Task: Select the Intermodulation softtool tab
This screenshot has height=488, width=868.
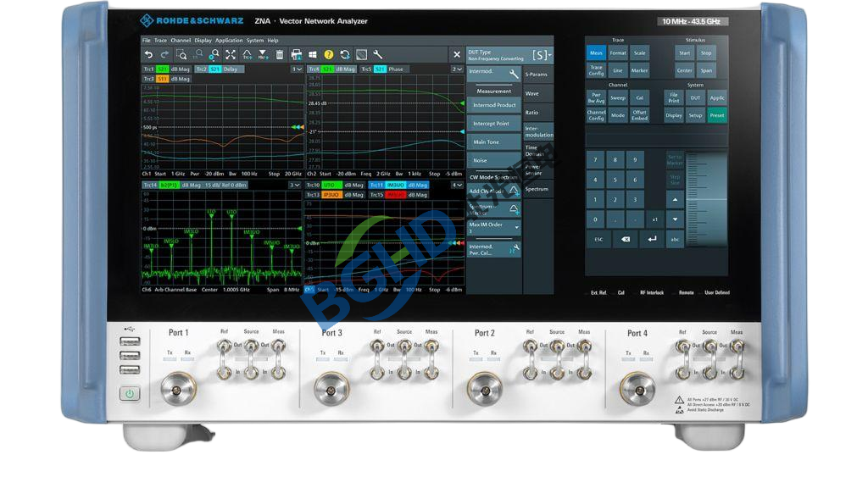Action: [537, 131]
